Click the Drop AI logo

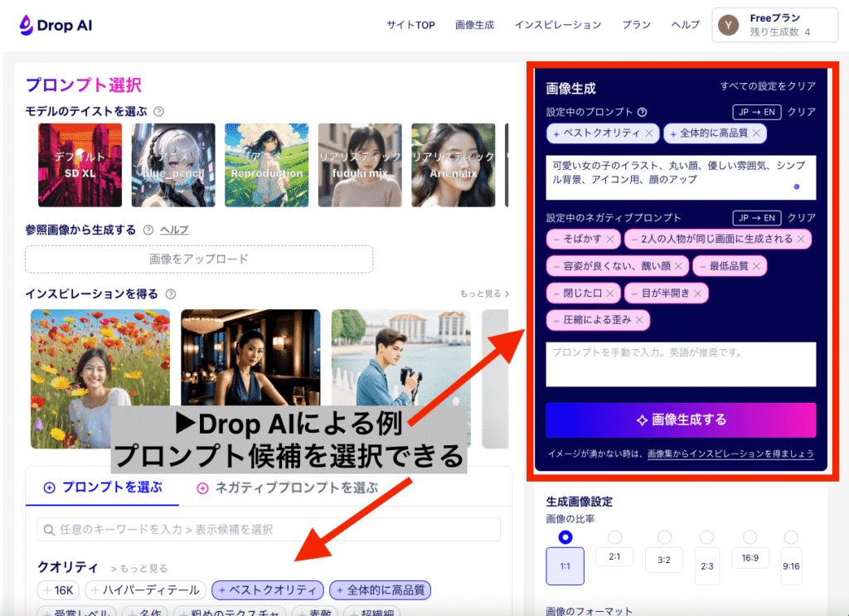pyautogui.click(x=56, y=25)
